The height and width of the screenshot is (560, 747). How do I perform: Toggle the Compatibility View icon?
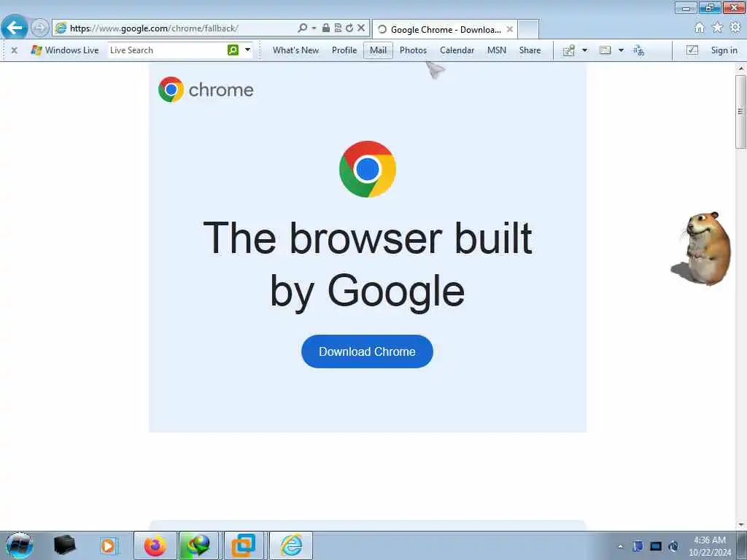tap(338, 28)
